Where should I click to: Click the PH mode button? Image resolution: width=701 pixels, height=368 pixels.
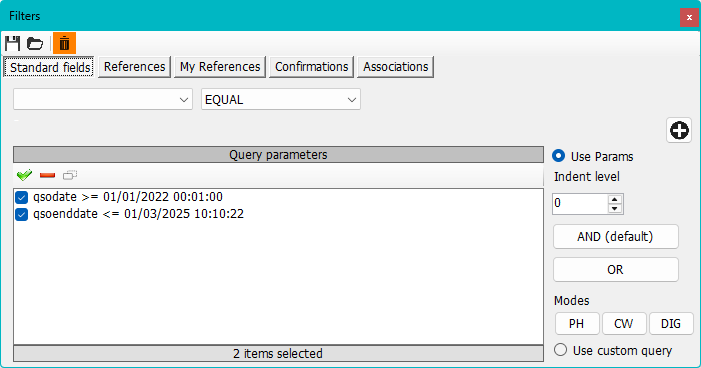(577, 324)
